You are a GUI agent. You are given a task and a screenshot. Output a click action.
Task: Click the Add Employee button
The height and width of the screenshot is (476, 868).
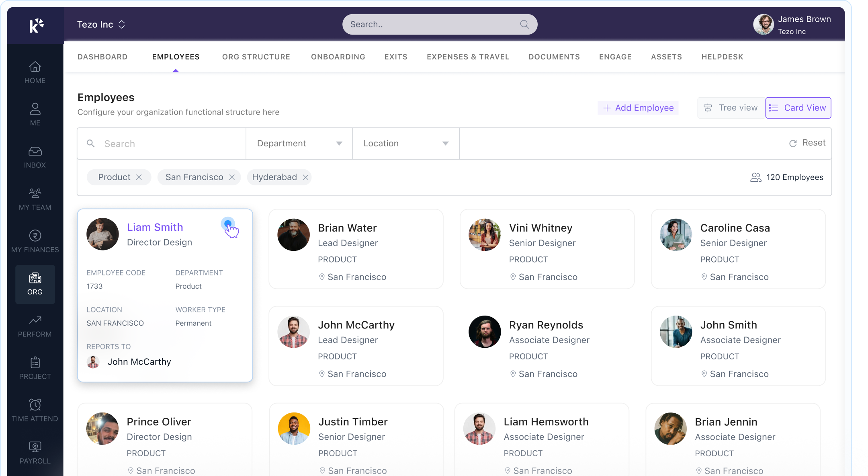[x=638, y=108]
